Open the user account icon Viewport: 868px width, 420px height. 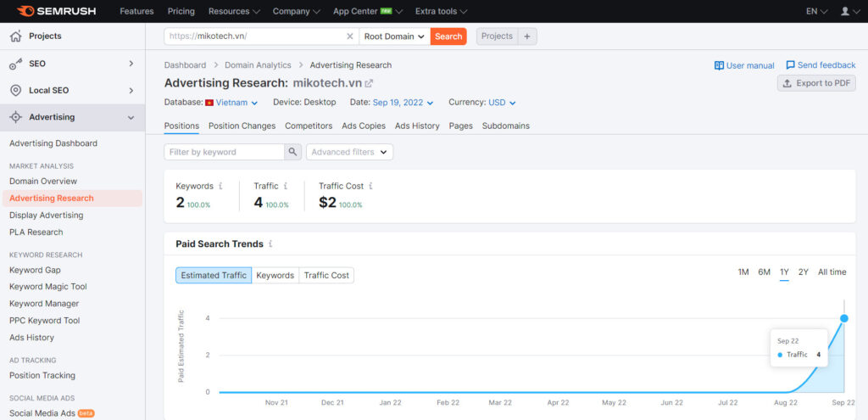(x=845, y=11)
